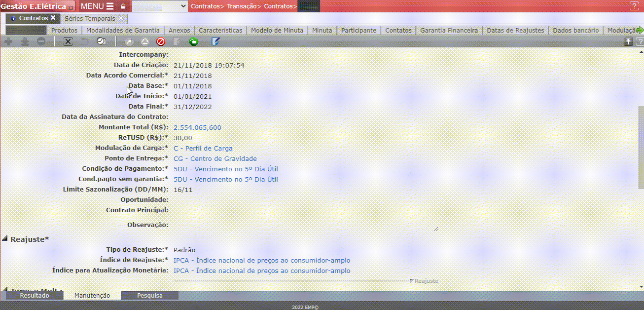Click the blue edit note icon
Viewport: 644px width, 310px height.
(x=215, y=42)
